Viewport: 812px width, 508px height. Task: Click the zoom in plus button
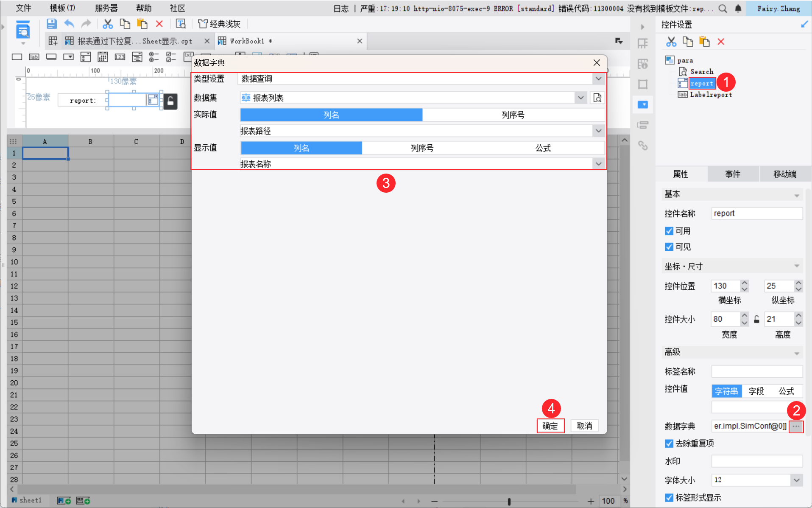(591, 502)
